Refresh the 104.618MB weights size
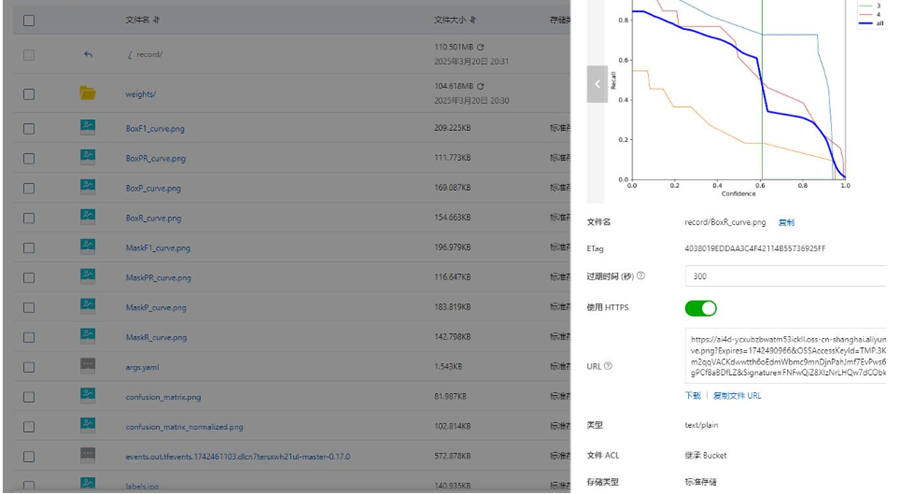 coord(480,86)
